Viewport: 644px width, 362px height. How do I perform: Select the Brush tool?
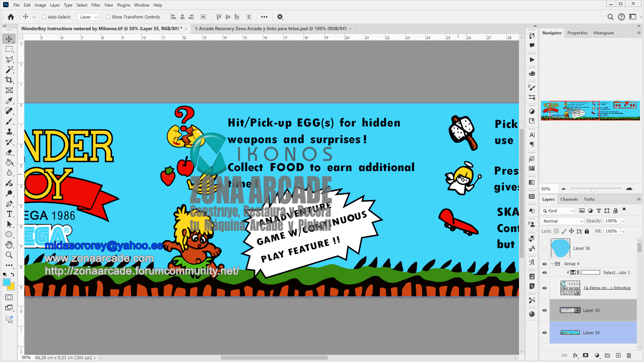(9, 121)
